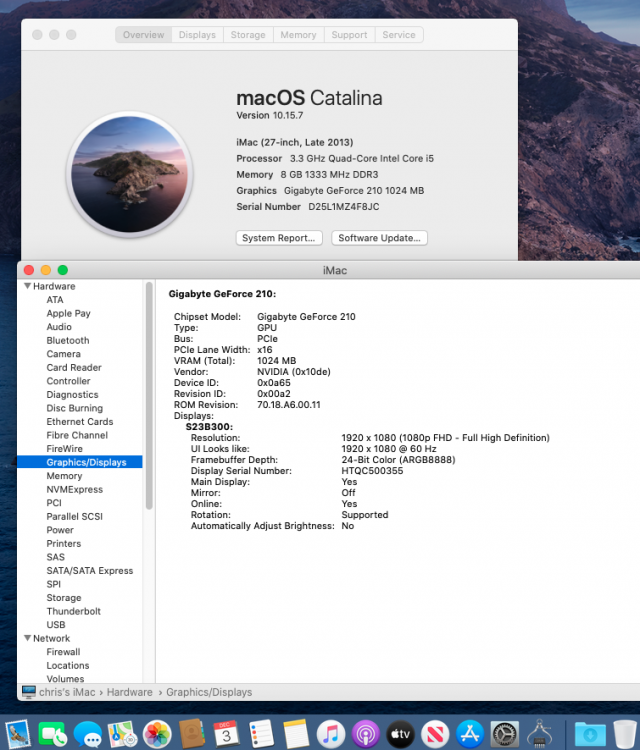
Task: Select Power in the sidebar
Action: tap(60, 530)
